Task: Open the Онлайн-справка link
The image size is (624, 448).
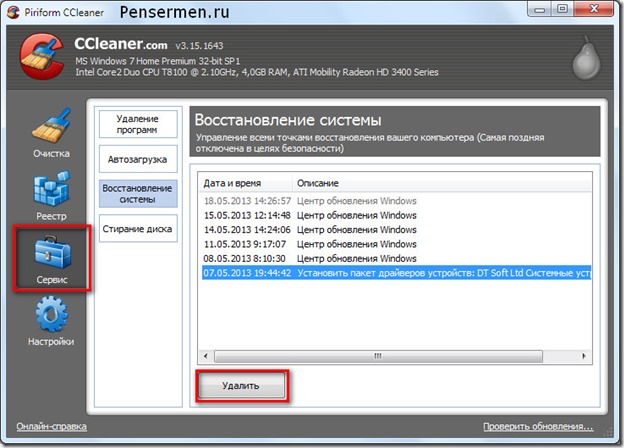Action: [x=51, y=426]
